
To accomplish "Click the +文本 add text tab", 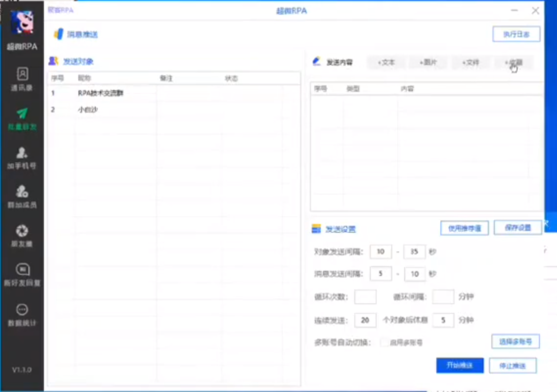I will (x=386, y=63).
